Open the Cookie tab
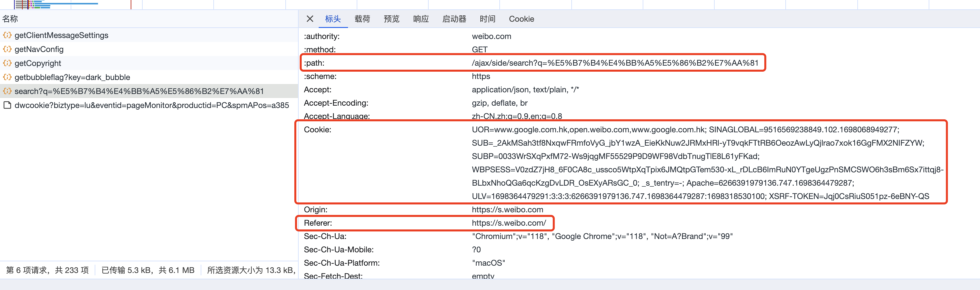 coord(521,19)
